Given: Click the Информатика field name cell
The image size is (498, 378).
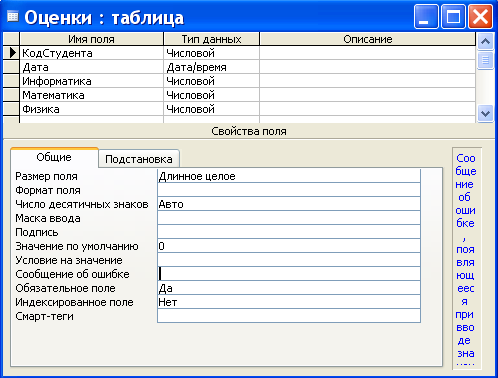Looking at the screenshot, I should pos(92,81).
